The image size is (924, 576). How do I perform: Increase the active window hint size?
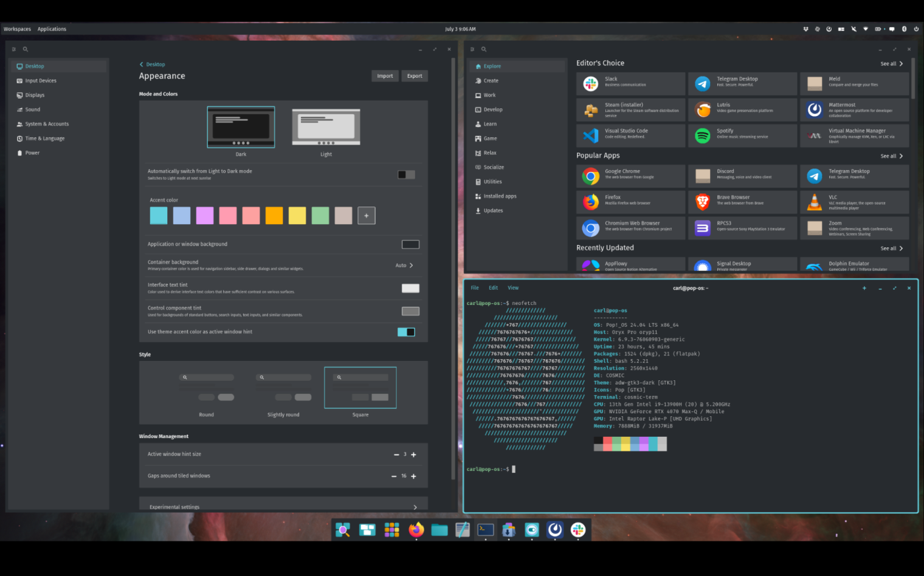(414, 454)
